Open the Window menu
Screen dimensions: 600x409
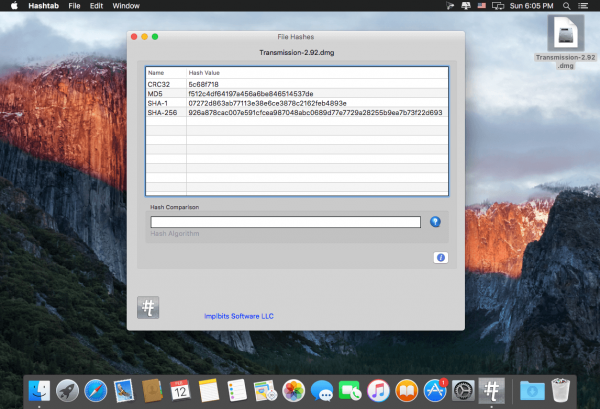126,6
